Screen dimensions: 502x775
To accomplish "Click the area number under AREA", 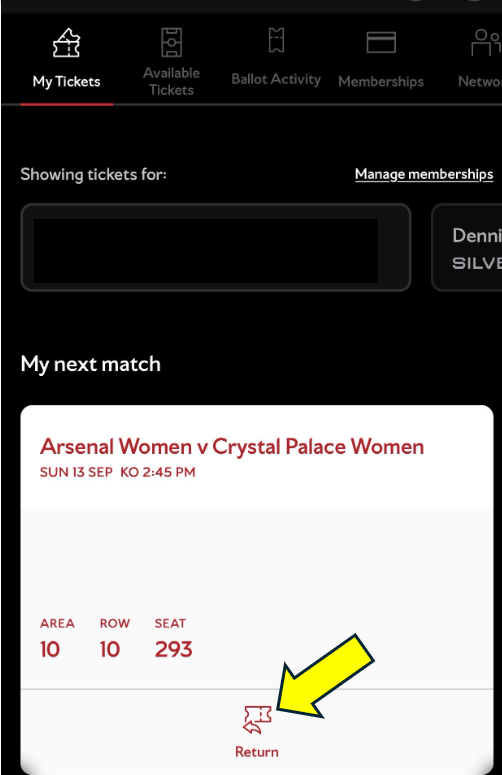I will coord(50,649).
